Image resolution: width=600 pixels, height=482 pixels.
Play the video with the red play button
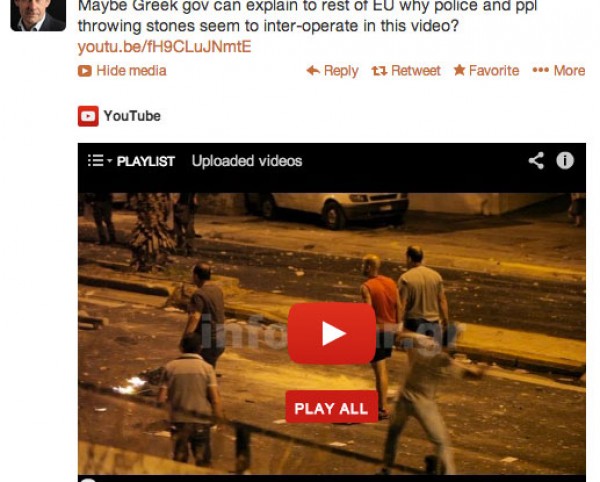(x=332, y=333)
